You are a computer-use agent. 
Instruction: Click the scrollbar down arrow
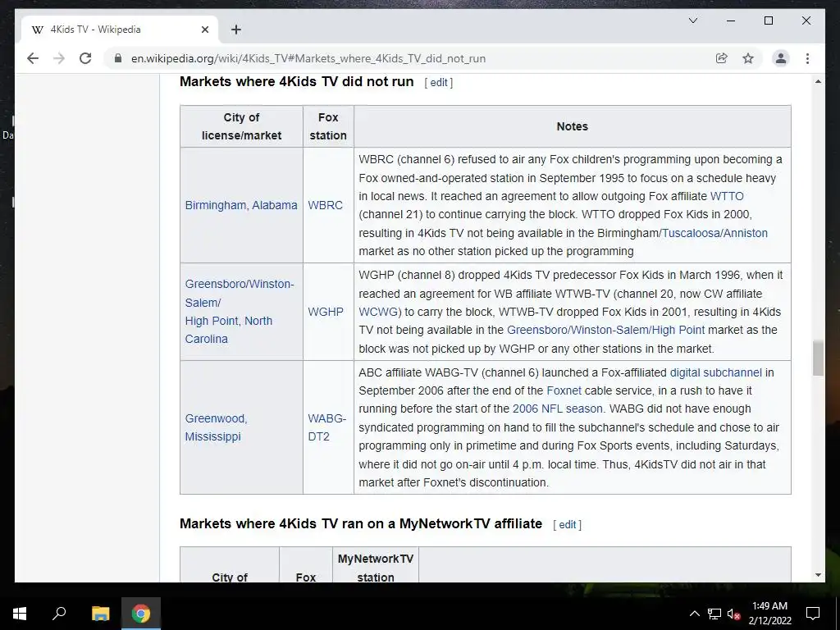point(818,575)
